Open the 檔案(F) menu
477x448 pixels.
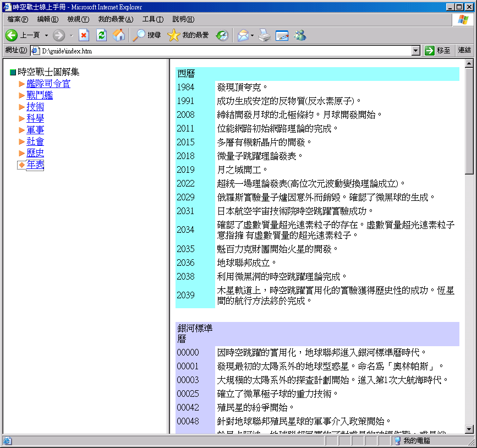[18, 19]
